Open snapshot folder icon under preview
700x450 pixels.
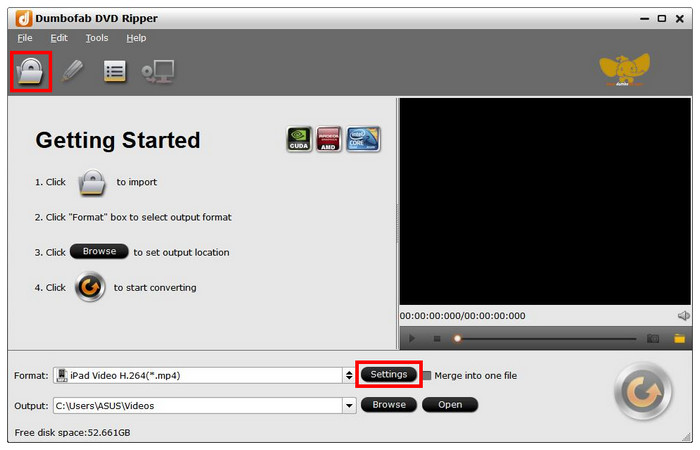[679, 339]
